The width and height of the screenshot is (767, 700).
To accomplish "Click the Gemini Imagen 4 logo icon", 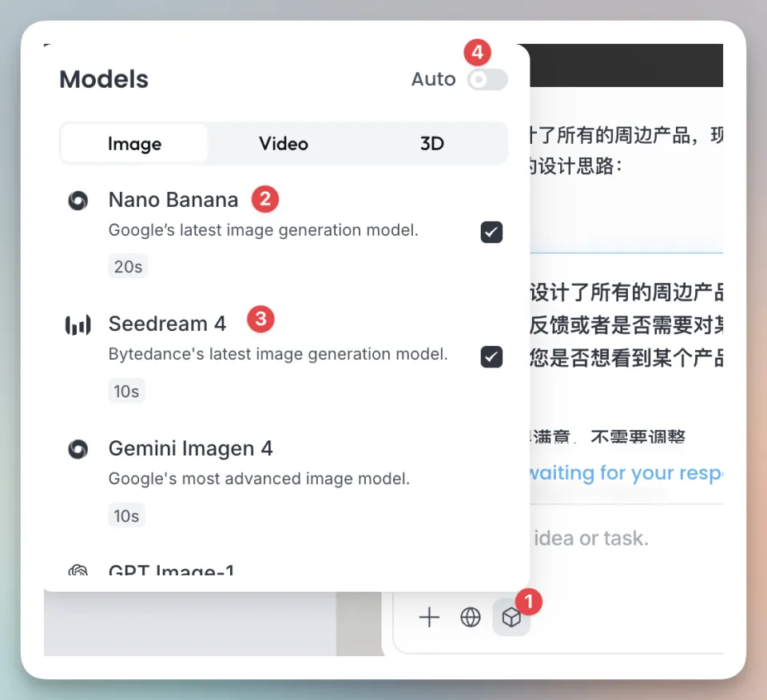I will 78,450.
